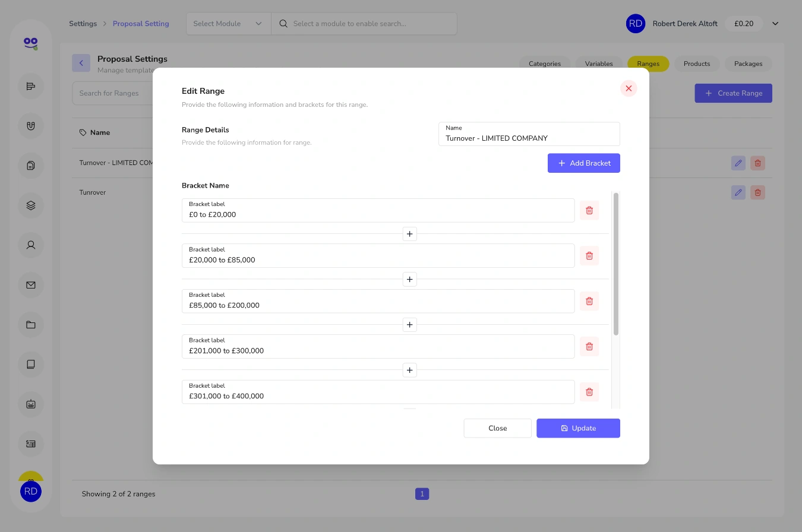Insert a bracket below £201,000 to £300,000
802x532 pixels.
[x=409, y=370]
